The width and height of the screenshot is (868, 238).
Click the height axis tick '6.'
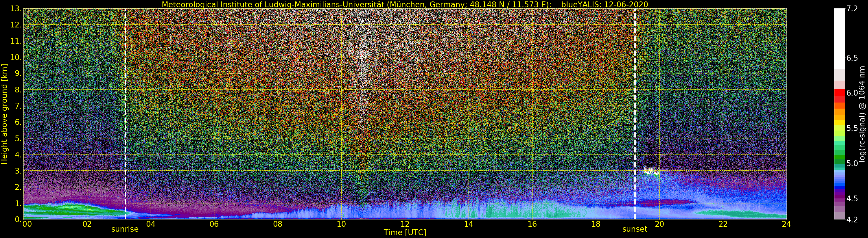[x=18, y=122]
